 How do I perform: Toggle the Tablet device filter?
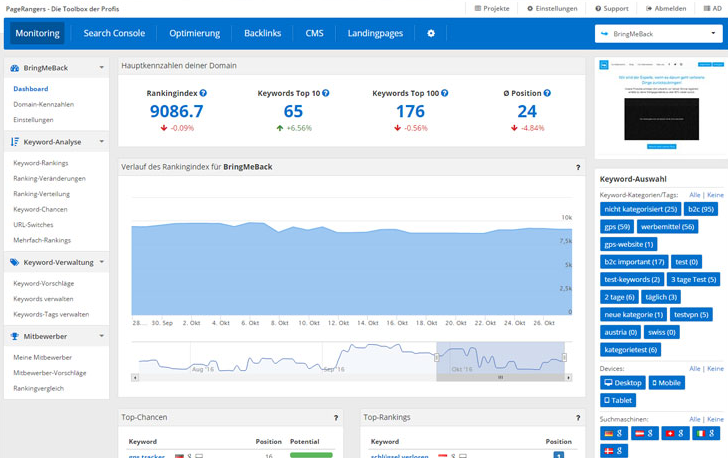point(618,400)
